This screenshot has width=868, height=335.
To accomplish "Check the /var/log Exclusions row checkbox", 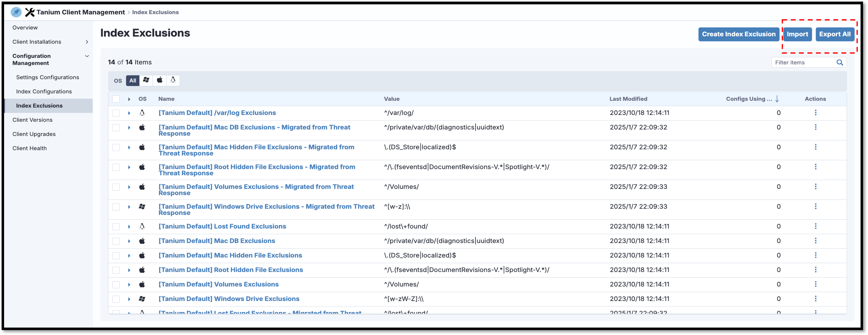I will [116, 113].
